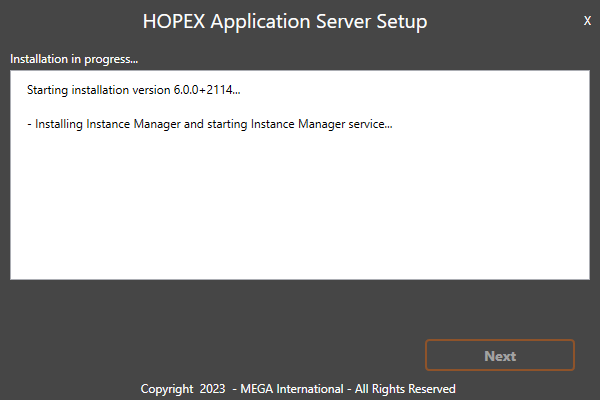Click the copyright footer text
The height and width of the screenshot is (400, 600).
pos(298,388)
